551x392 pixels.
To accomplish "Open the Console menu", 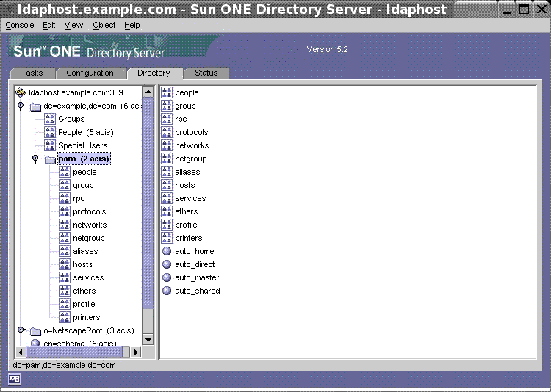I will [x=20, y=25].
